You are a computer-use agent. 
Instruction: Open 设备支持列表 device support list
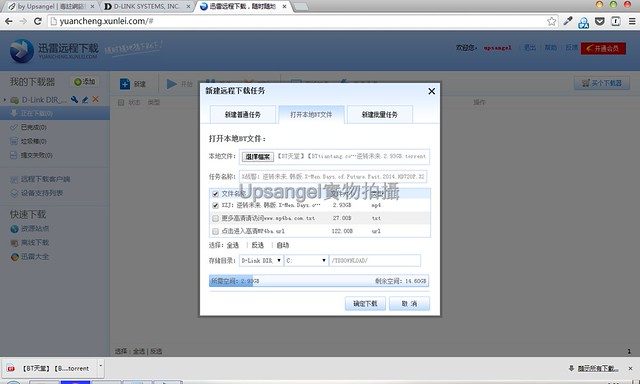(x=42, y=193)
